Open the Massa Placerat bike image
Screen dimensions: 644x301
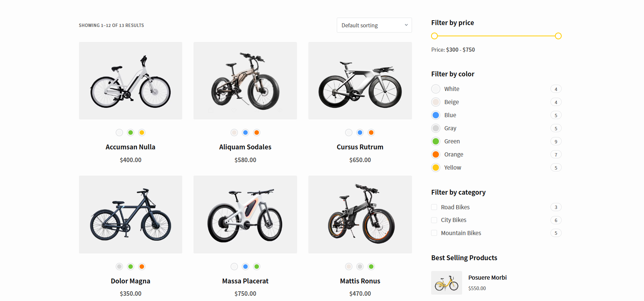(245, 215)
